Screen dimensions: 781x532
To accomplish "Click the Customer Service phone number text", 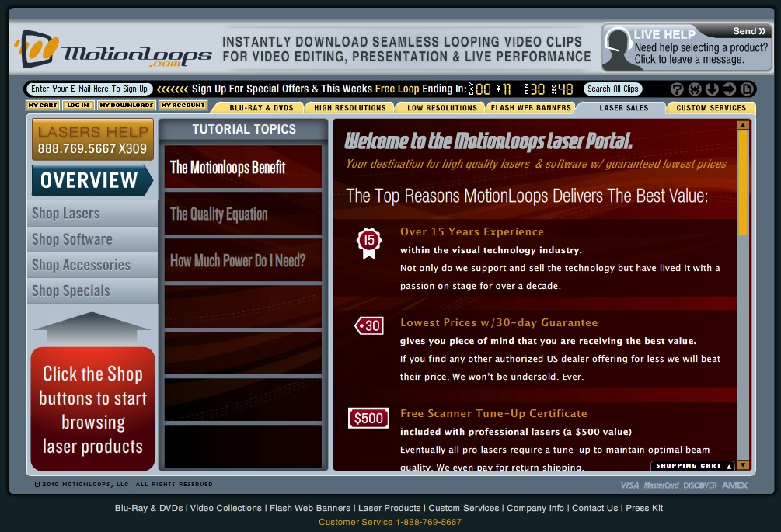I will (x=390, y=522).
